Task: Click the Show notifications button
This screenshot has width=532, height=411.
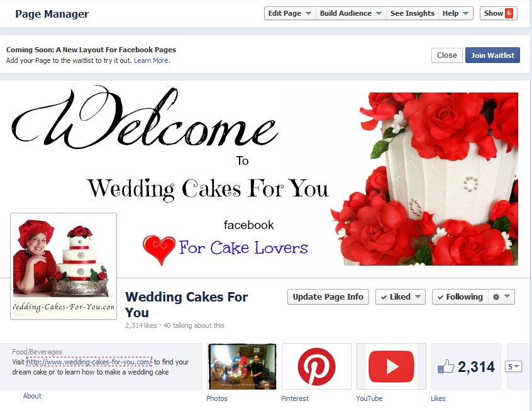Action: click(499, 13)
